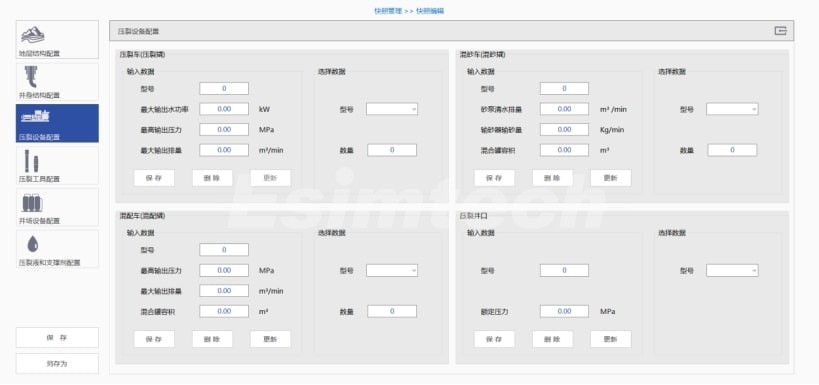
Task: Click the 快照编辑 breadcrumb link
Action: click(x=430, y=11)
